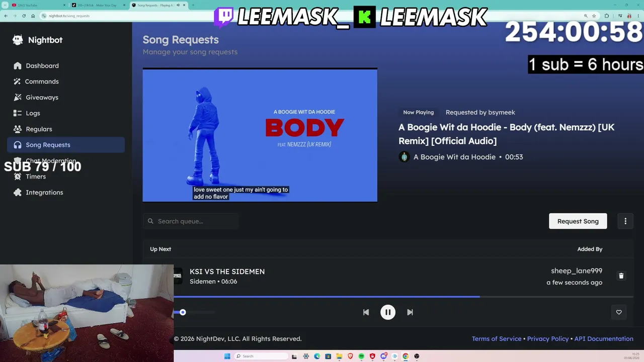Open OBS Studio from the taskbar
This screenshot has width=644, height=362.
(417, 356)
